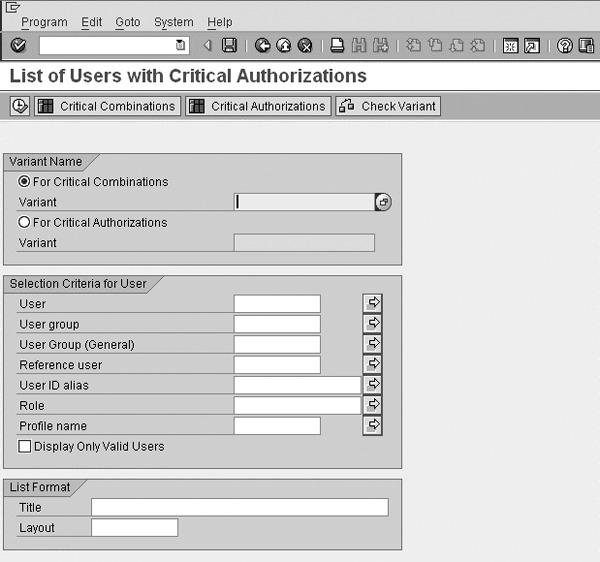Open multiple selection for Role field
Image resolution: width=600 pixels, height=562 pixels.
pyautogui.click(x=373, y=405)
